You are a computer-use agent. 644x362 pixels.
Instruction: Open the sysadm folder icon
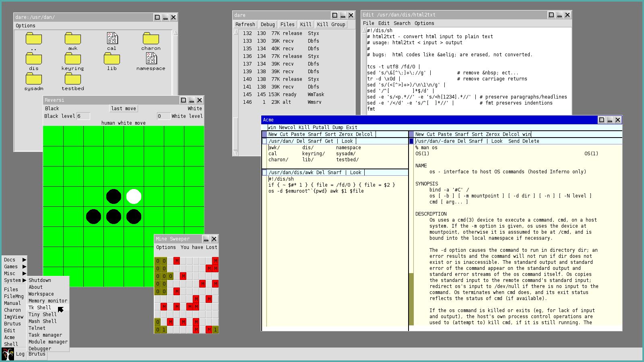34,79
